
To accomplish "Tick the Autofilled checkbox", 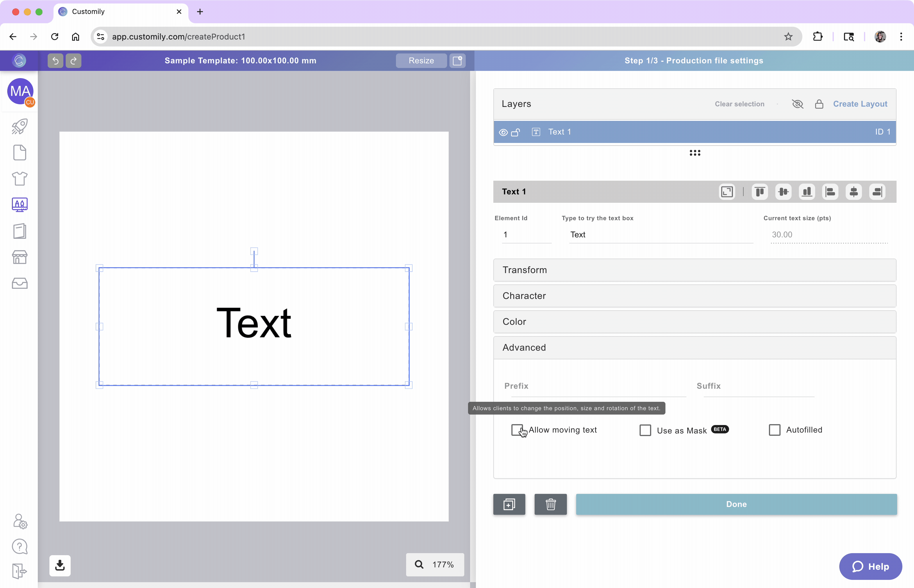I will tap(774, 430).
